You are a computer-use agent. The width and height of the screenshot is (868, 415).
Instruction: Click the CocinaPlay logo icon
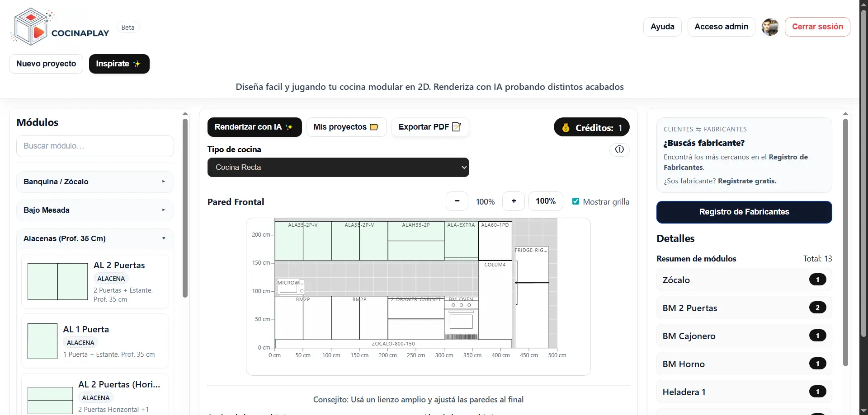click(31, 27)
